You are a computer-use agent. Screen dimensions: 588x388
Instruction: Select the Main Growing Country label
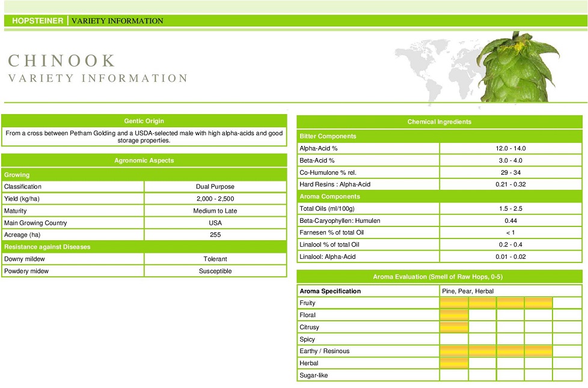pyautogui.click(x=35, y=223)
